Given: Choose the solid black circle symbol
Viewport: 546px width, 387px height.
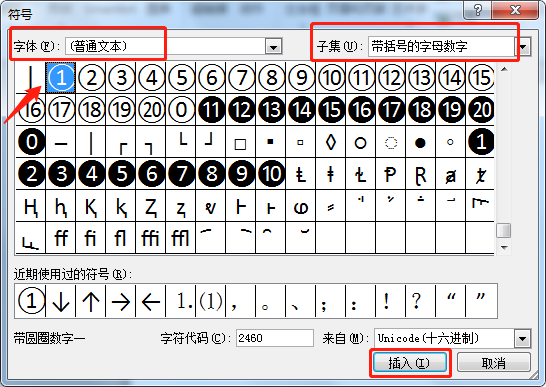Looking at the screenshot, I should click(x=420, y=142).
